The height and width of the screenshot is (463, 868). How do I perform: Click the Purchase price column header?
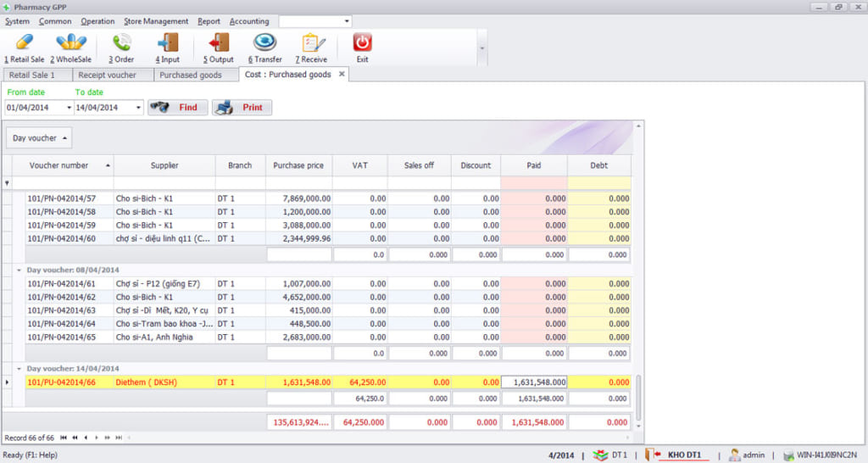pos(298,165)
